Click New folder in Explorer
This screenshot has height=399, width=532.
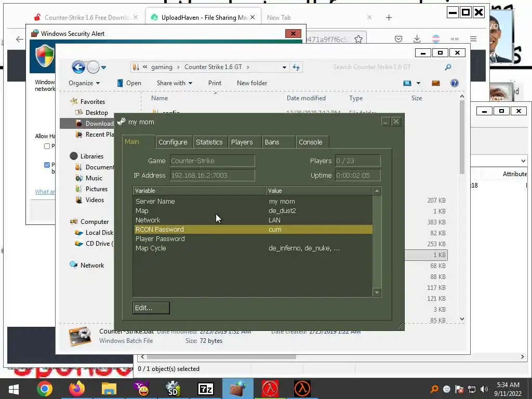[252, 83]
